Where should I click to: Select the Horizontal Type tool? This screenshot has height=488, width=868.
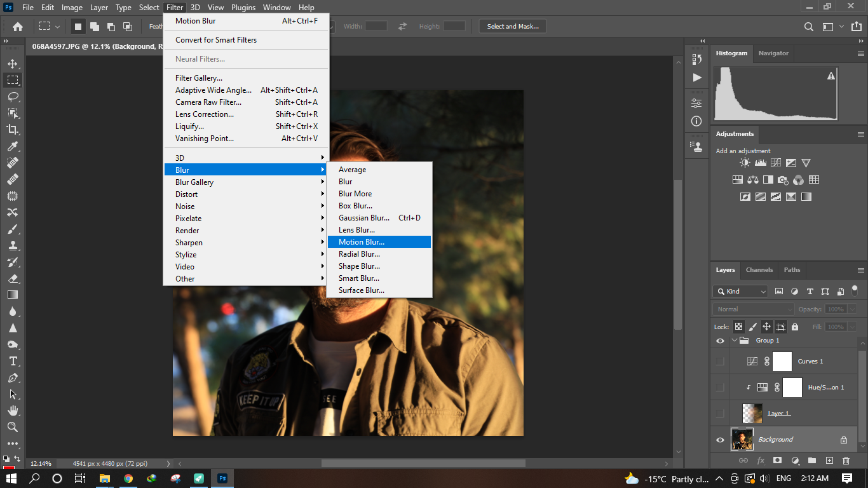click(12, 361)
